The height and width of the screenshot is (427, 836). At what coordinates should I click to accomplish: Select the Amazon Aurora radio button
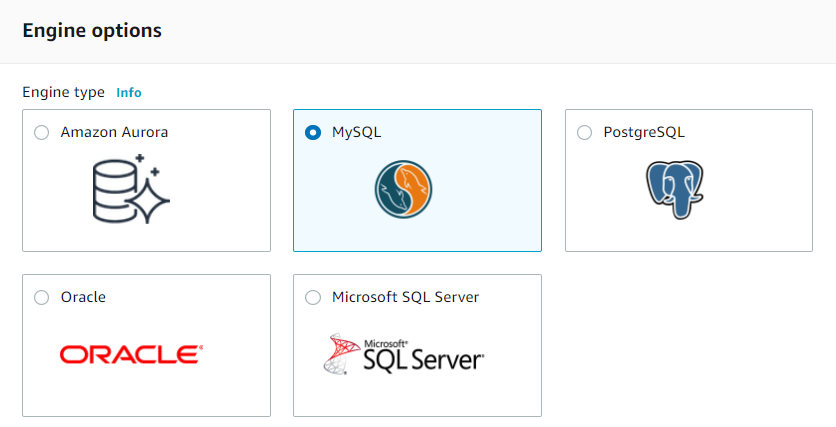tap(41, 132)
